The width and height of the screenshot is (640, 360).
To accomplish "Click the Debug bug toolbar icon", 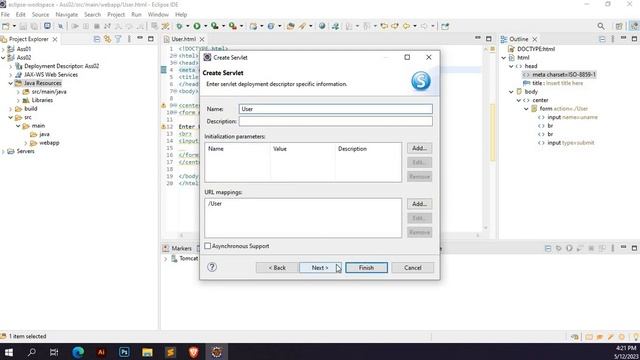I will (x=179, y=26).
